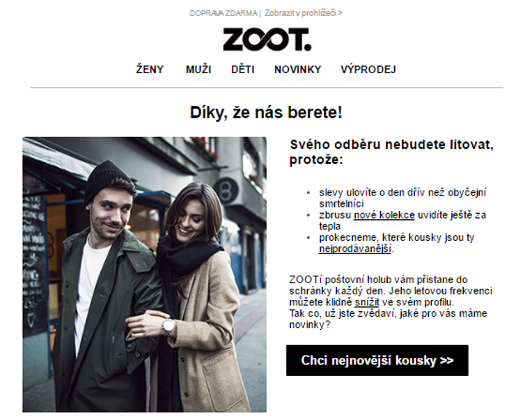Viewport: 532px width, 419px height.
Task: Click the DOPRAVA ZDARMA text
Action: tap(224, 13)
